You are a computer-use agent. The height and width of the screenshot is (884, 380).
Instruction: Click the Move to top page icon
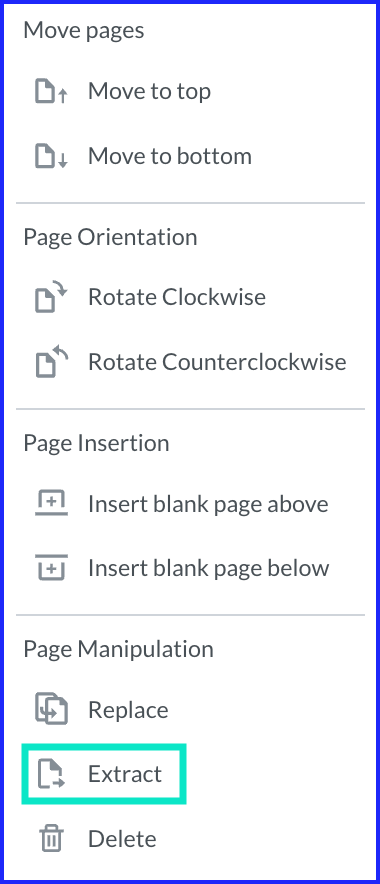click(x=51, y=92)
